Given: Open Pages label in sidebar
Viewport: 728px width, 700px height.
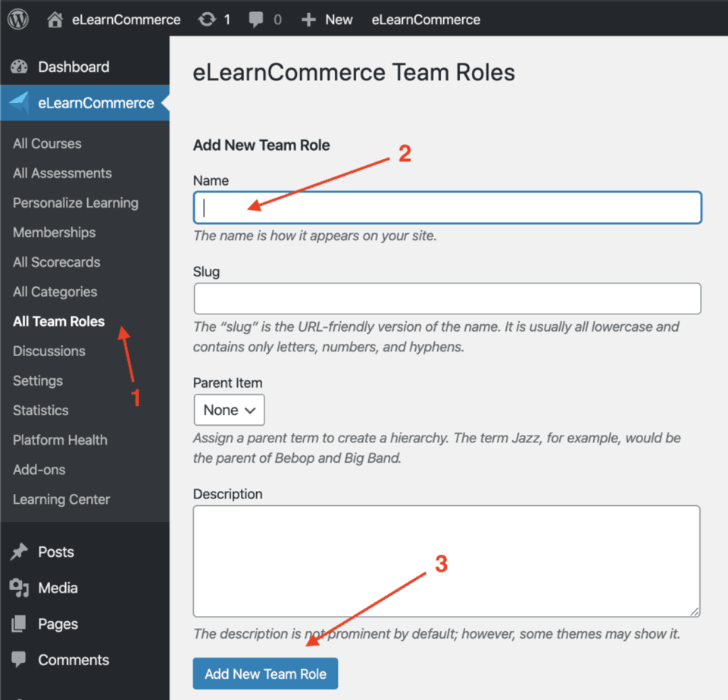Looking at the screenshot, I should 58,624.
